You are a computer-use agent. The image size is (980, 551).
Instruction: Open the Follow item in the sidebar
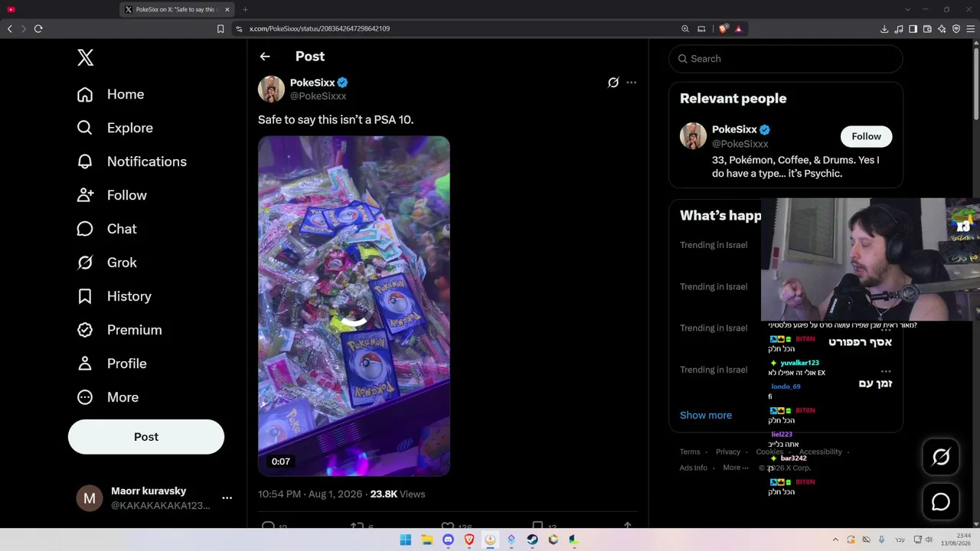112,195
